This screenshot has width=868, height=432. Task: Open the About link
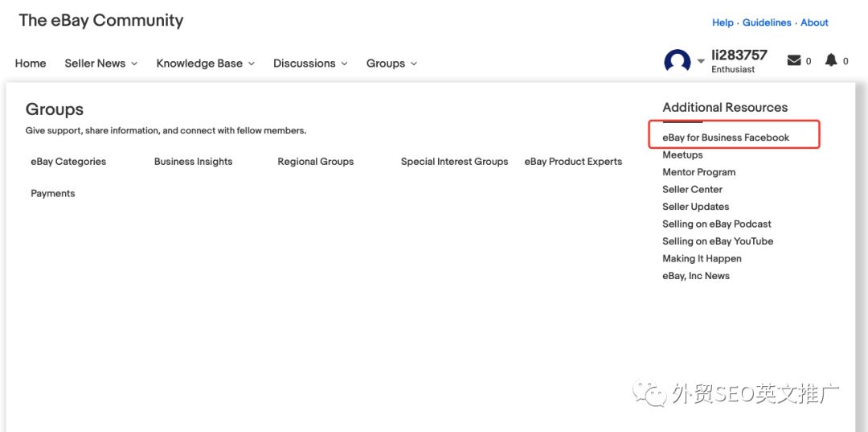click(814, 23)
